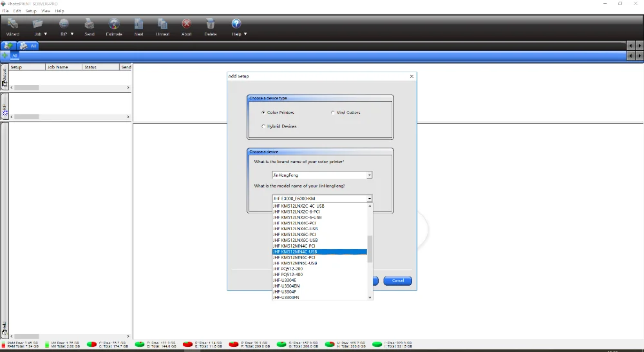Click the Delete trash bin icon
This screenshot has width=644, height=352.
(211, 24)
